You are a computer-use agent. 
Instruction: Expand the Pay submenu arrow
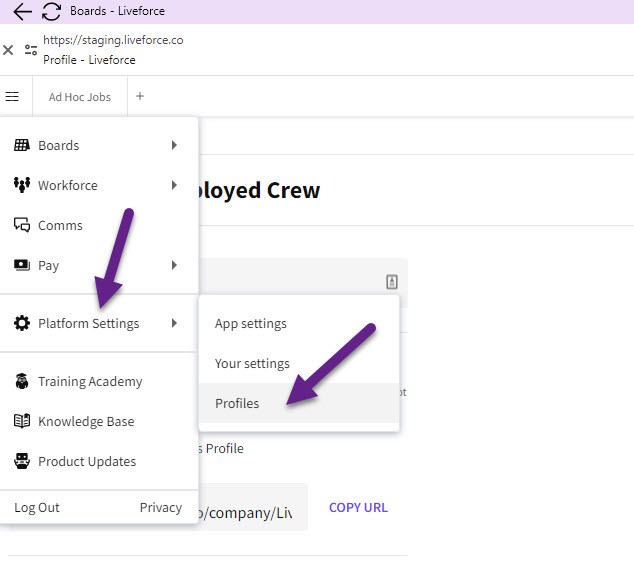tap(174, 265)
